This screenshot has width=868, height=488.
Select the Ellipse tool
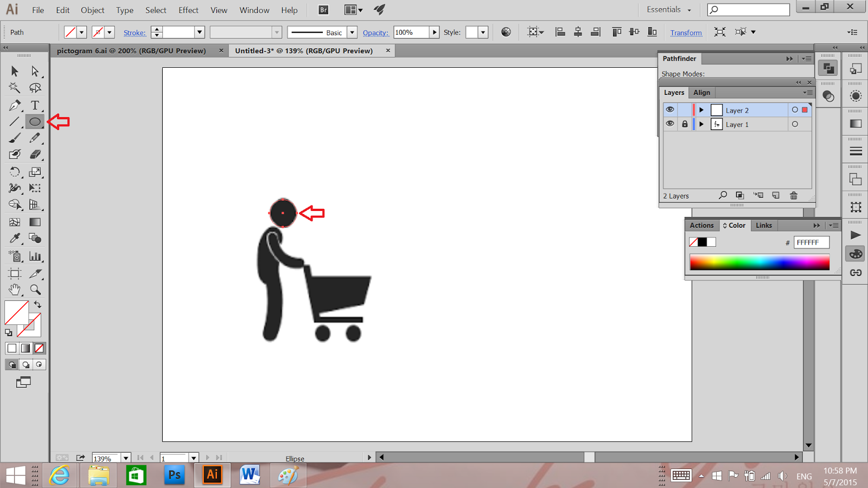click(x=35, y=121)
